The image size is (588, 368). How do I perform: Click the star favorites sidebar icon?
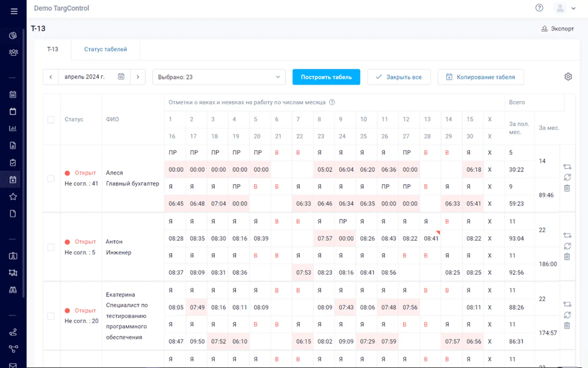point(13,197)
